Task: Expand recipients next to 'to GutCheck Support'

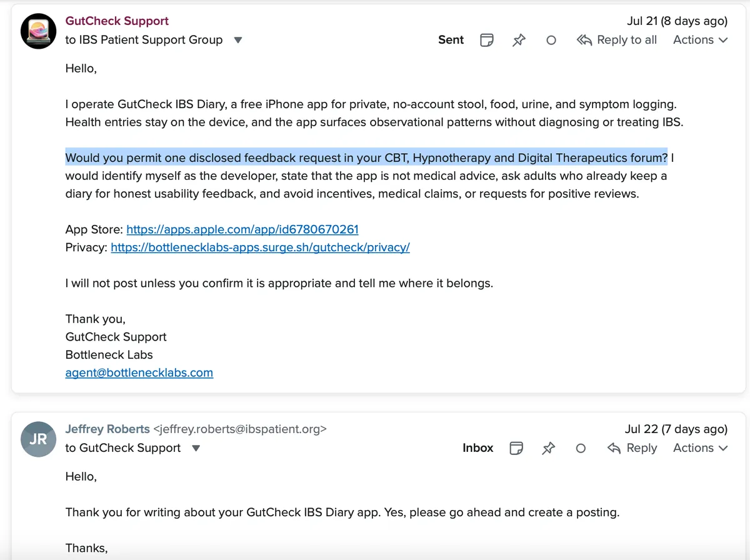Action: tap(196, 448)
